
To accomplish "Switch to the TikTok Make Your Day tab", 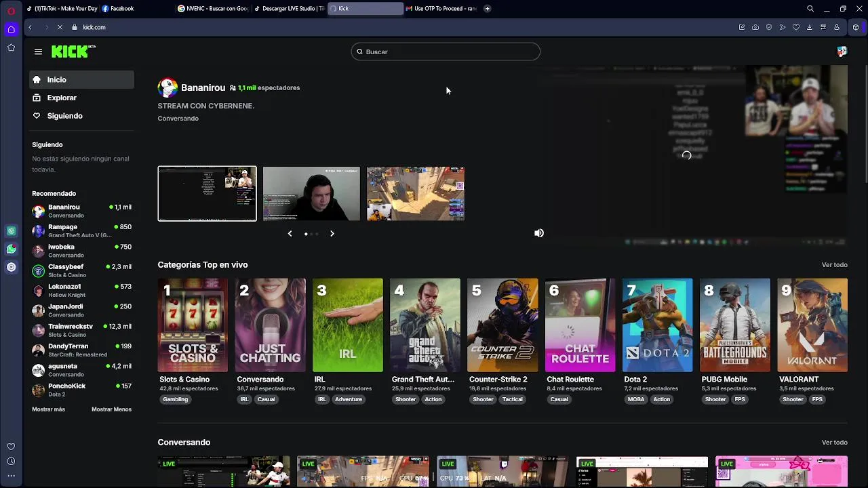I will tap(61, 9).
